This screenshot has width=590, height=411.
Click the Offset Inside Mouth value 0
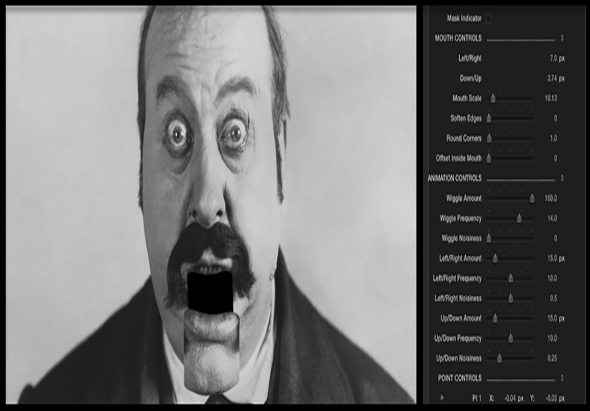click(x=555, y=158)
